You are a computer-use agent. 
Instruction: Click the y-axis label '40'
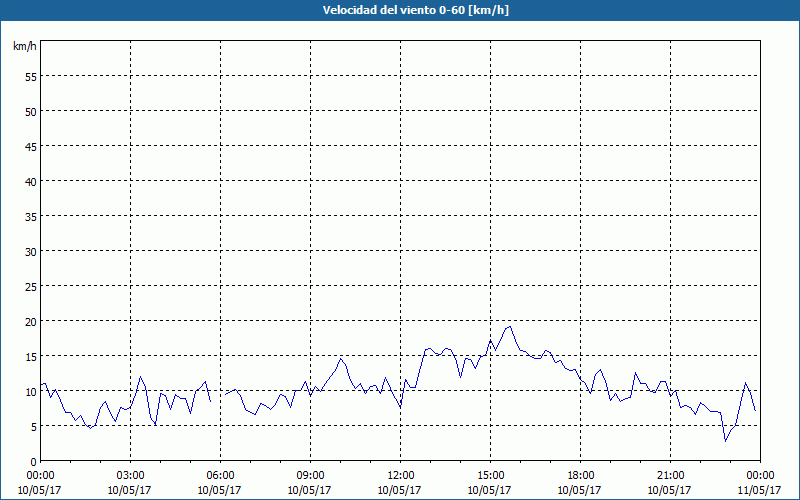pos(31,181)
